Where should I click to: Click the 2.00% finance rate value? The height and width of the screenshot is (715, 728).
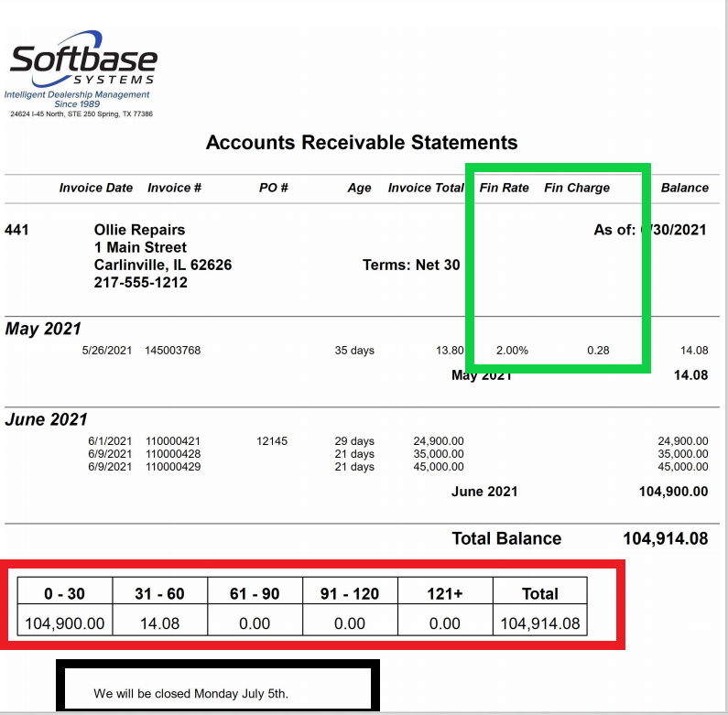click(x=512, y=351)
